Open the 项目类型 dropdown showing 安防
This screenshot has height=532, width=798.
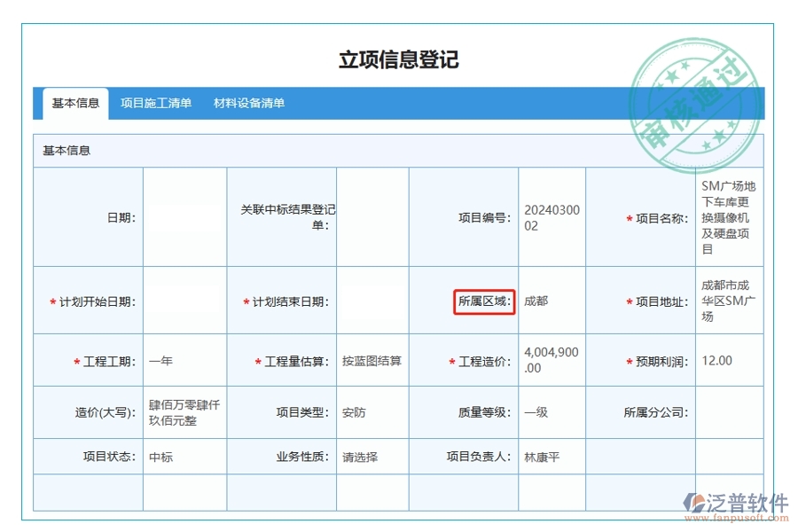click(x=372, y=411)
